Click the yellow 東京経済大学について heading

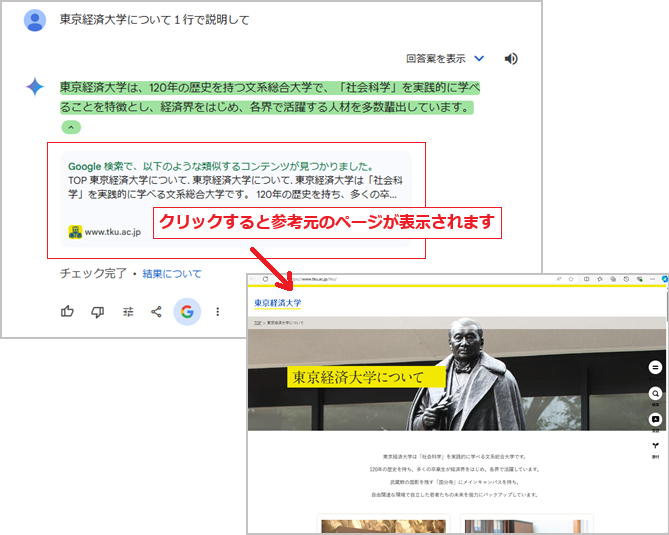pos(366,377)
